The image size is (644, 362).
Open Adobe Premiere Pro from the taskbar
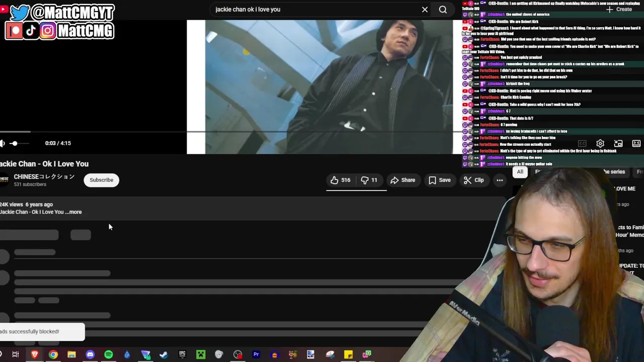[x=256, y=355]
